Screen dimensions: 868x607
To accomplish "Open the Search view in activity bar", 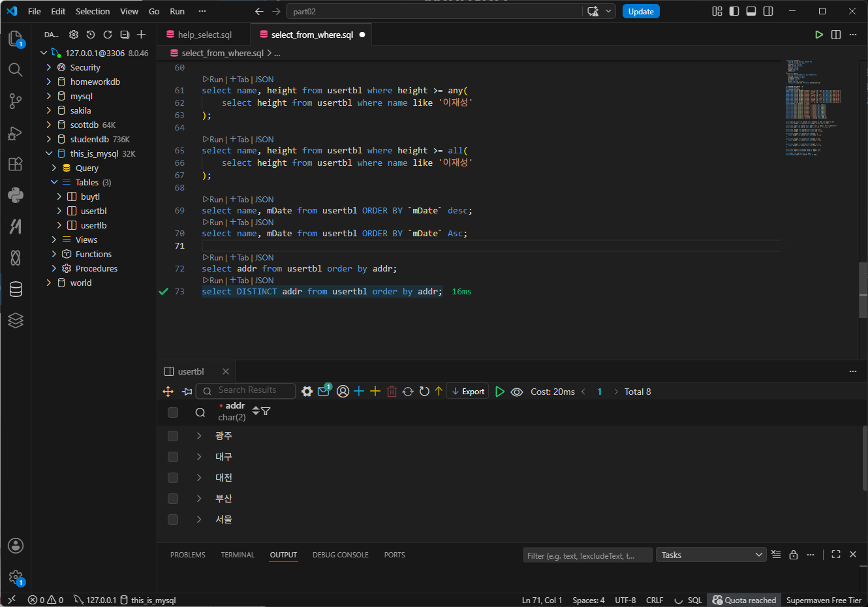I will (16, 70).
